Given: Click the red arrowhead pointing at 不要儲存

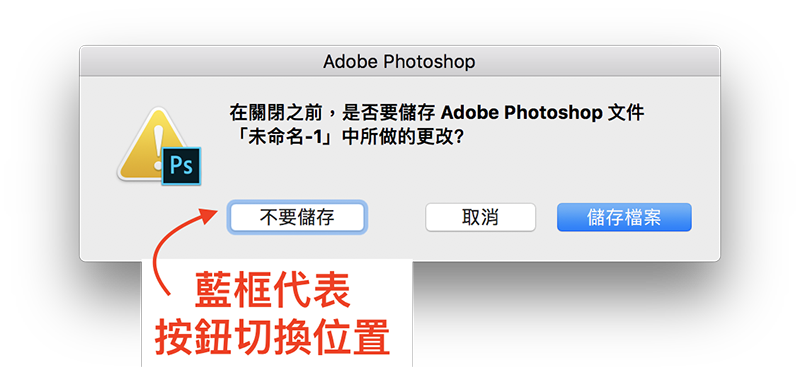Looking at the screenshot, I should point(209,213).
